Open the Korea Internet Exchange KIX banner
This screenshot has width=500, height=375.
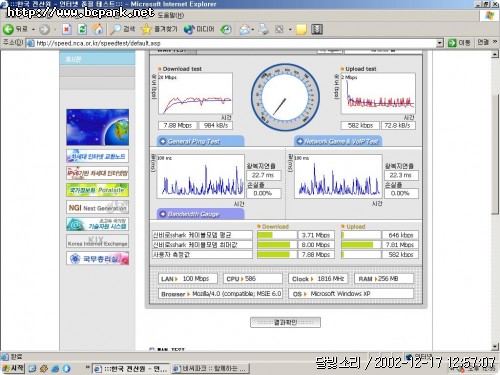[97, 241]
